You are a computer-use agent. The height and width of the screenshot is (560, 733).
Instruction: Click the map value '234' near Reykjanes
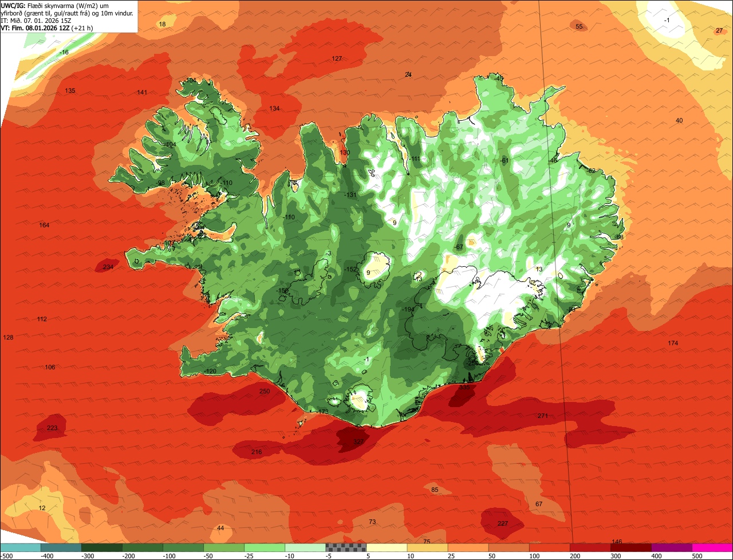pos(108,267)
